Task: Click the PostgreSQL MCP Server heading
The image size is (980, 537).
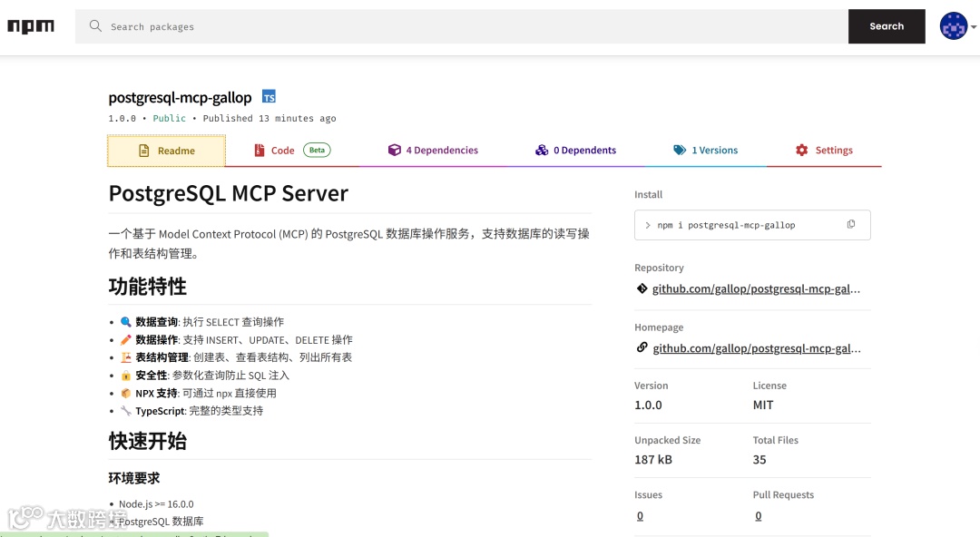Action: pyautogui.click(x=228, y=193)
